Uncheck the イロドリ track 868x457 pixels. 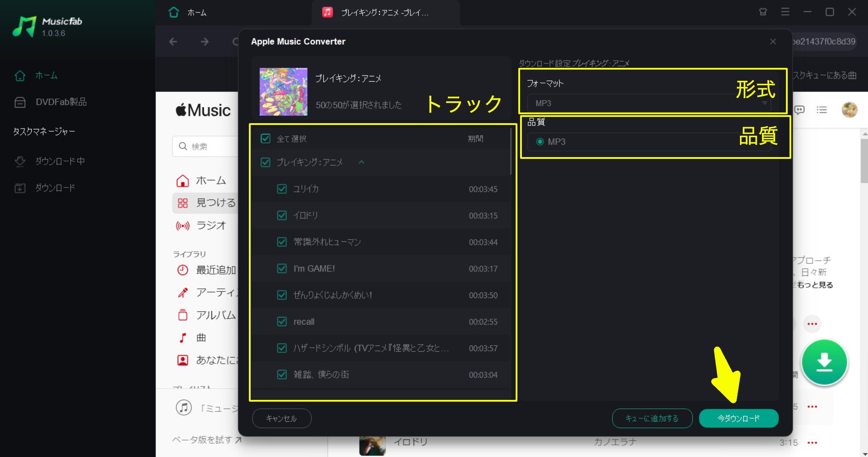282,216
